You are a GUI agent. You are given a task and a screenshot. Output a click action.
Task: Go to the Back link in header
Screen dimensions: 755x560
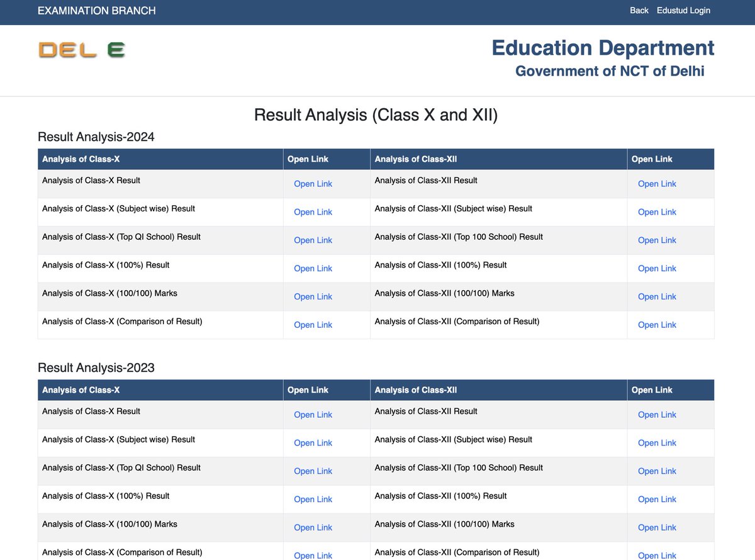point(639,10)
